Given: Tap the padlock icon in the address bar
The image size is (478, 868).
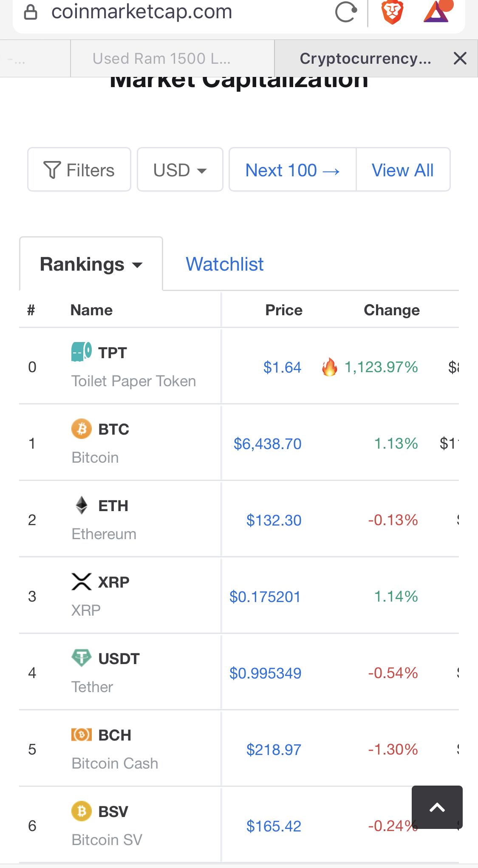Looking at the screenshot, I should click(31, 12).
